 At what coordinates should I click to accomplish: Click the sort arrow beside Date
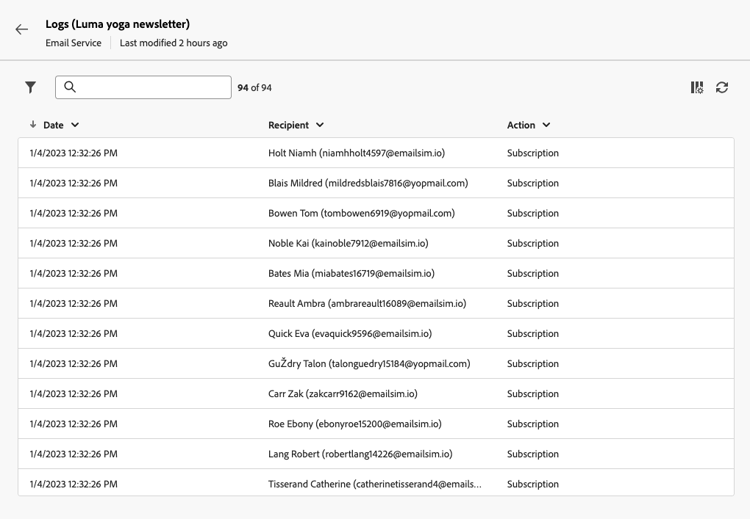pyautogui.click(x=33, y=125)
